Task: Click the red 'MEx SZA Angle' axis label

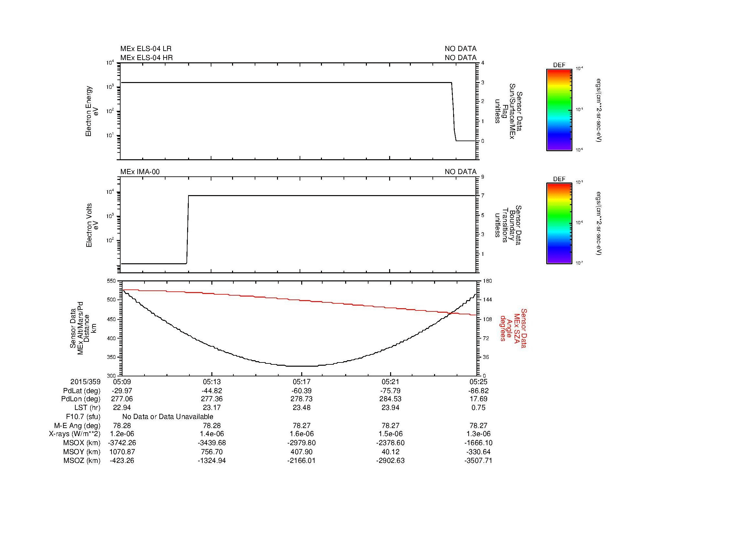Action: point(513,328)
